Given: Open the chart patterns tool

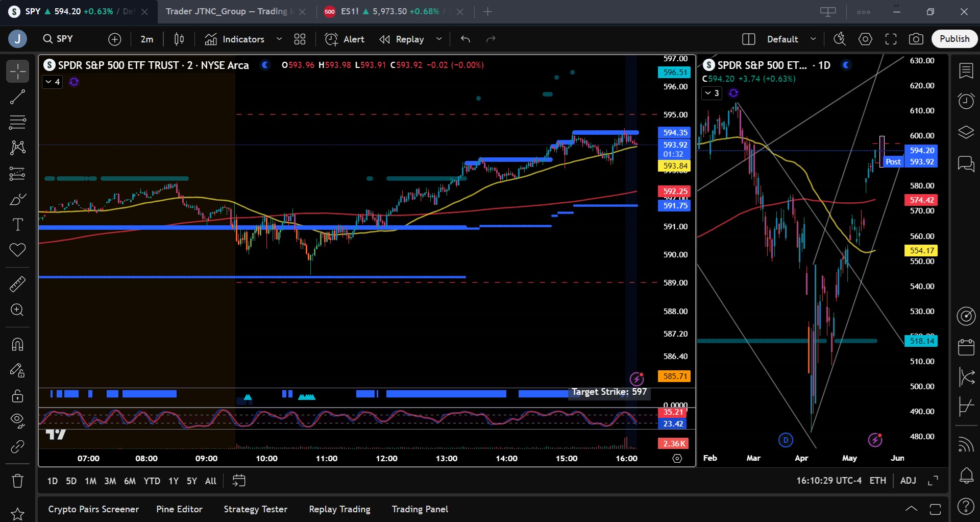Looking at the screenshot, I should (17, 148).
